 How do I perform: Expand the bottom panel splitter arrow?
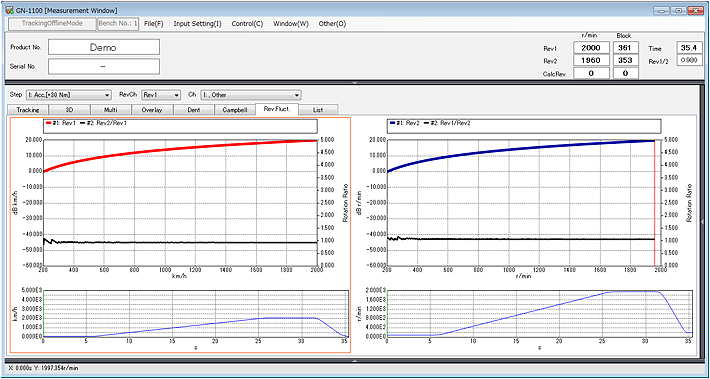click(x=355, y=360)
